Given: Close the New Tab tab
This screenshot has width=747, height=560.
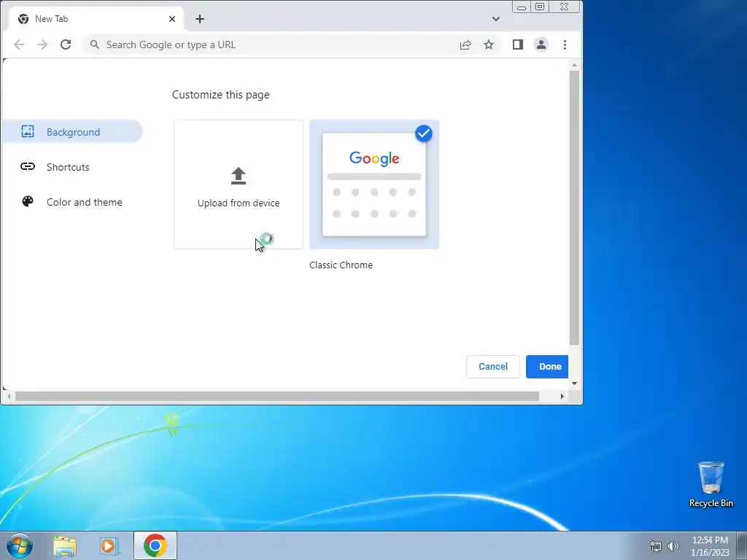Looking at the screenshot, I should tap(172, 19).
